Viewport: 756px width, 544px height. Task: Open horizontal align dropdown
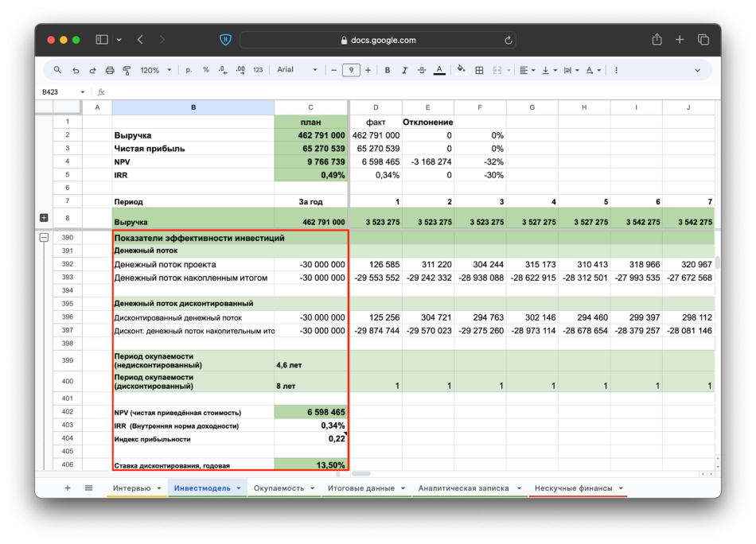[x=527, y=70]
